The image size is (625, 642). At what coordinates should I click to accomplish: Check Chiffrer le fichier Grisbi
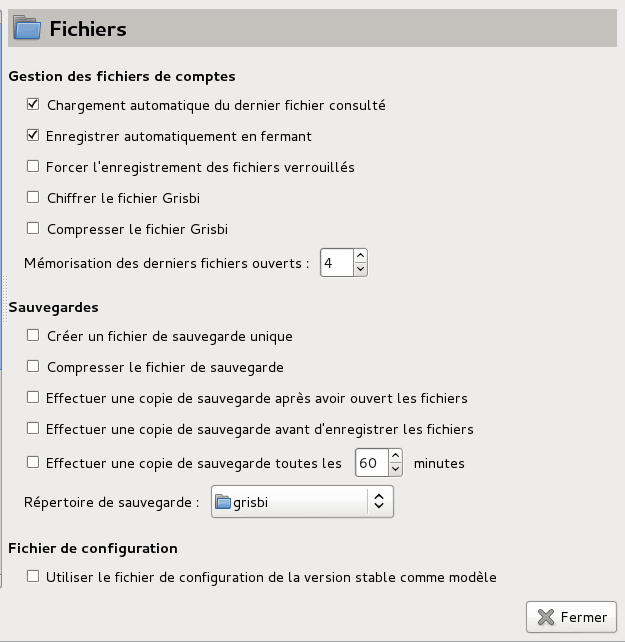pyautogui.click(x=33, y=198)
